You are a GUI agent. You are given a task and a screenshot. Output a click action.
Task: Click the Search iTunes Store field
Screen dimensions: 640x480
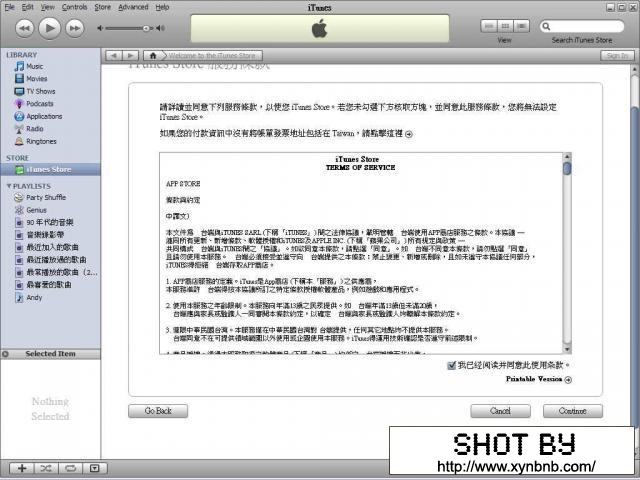(x=582, y=27)
